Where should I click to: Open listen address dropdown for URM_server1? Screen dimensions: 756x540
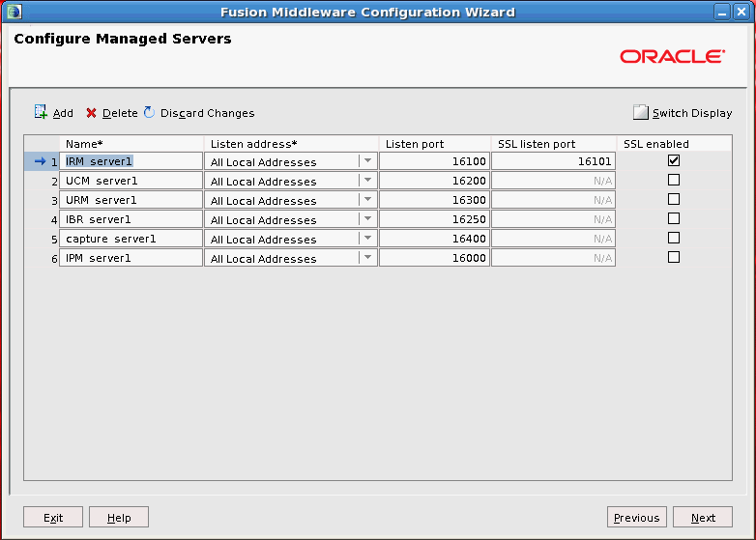coord(368,199)
